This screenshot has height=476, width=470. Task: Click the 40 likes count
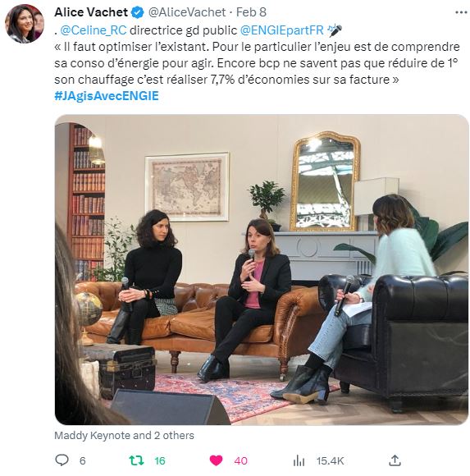(241, 461)
